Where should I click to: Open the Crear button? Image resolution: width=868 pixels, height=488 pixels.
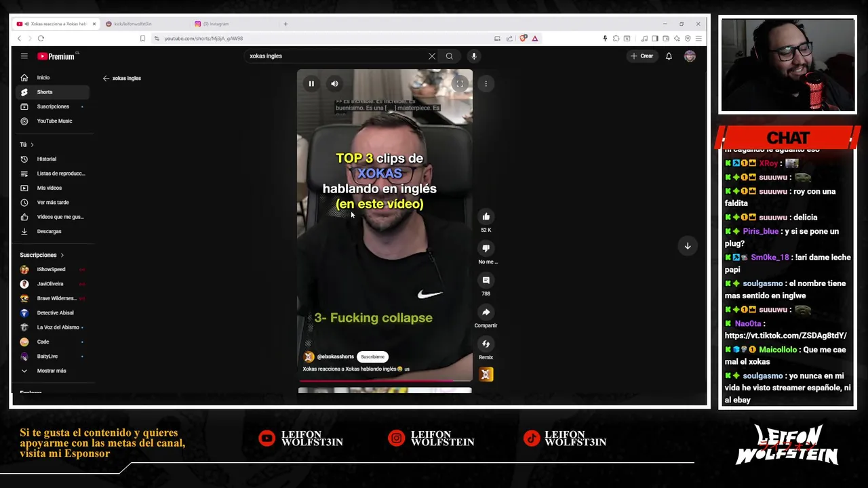pyautogui.click(x=642, y=56)
